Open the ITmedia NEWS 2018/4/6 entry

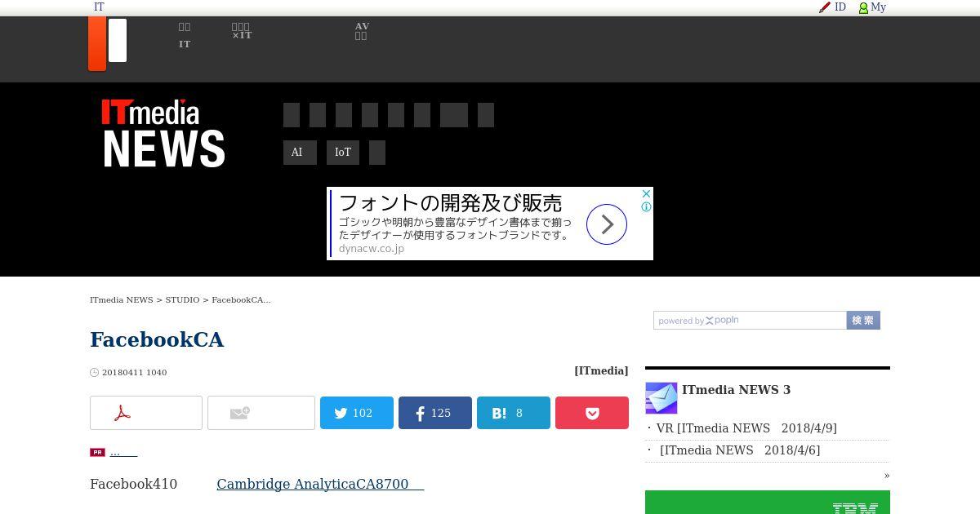[x=740, y=450]
